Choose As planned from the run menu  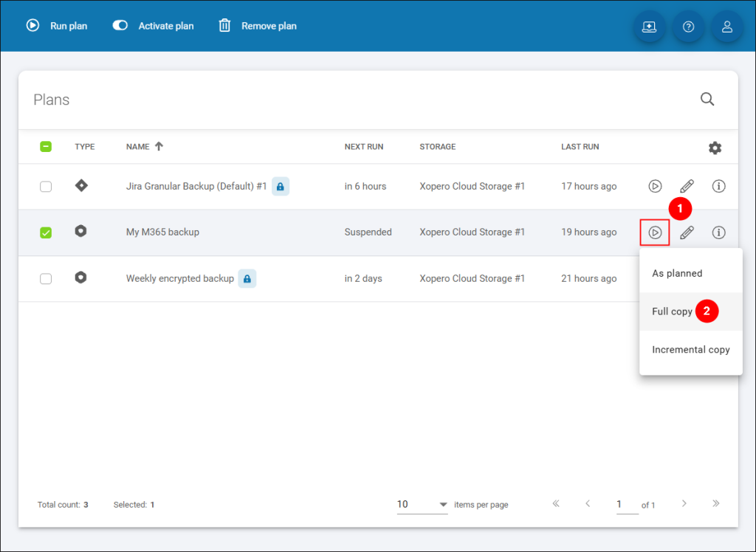point(690,273)
